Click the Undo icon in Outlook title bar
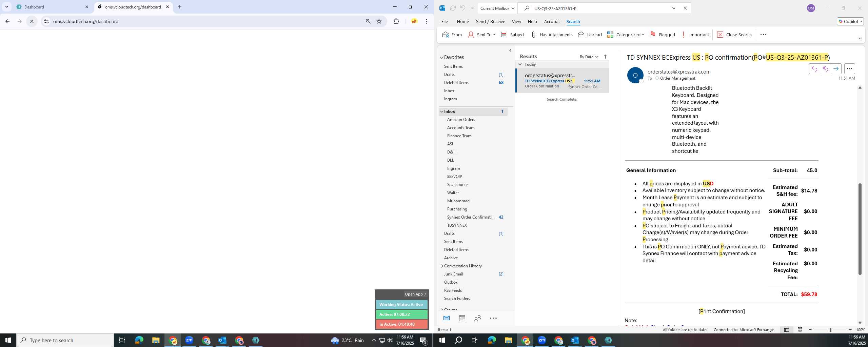Screen dimensions: 868x347 coord(462,8)
